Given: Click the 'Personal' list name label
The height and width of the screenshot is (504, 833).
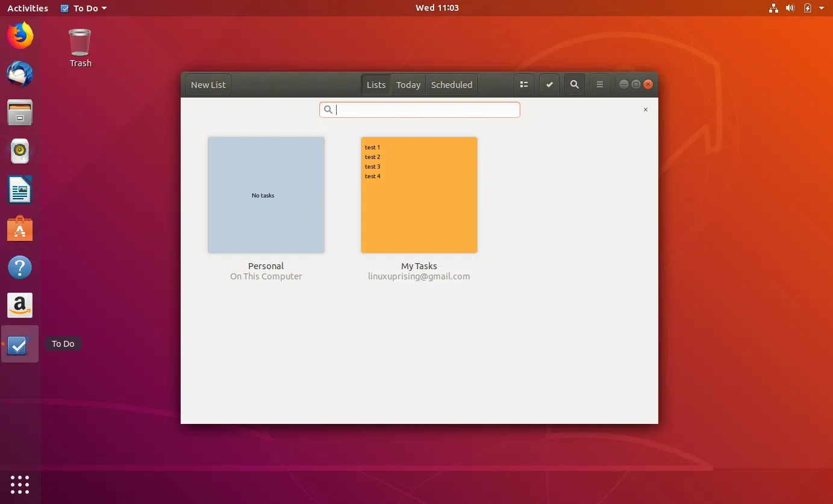Looking at the screenshot, I should [266, 266].
